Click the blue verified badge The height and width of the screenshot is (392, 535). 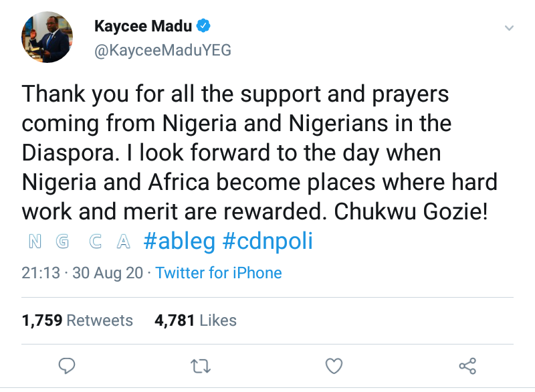204,27
